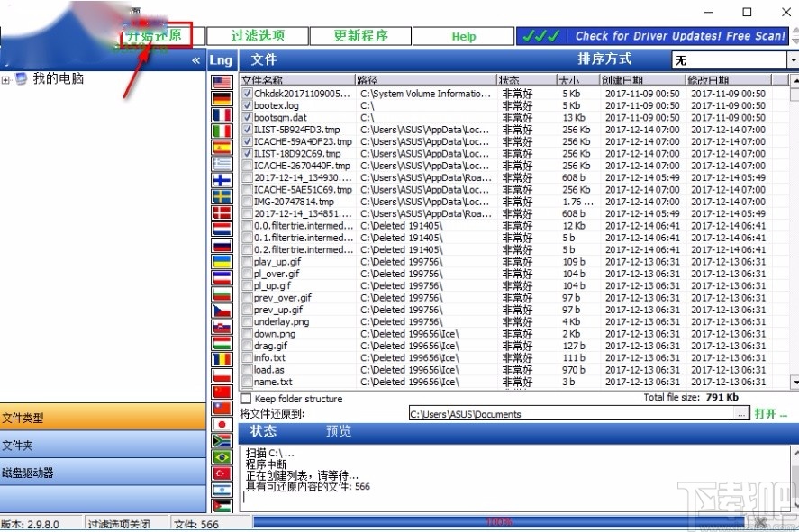The image size is (799, 532).
Task: Select the Italian language flag
Action: pyautogui.click(x=222, y=131)
